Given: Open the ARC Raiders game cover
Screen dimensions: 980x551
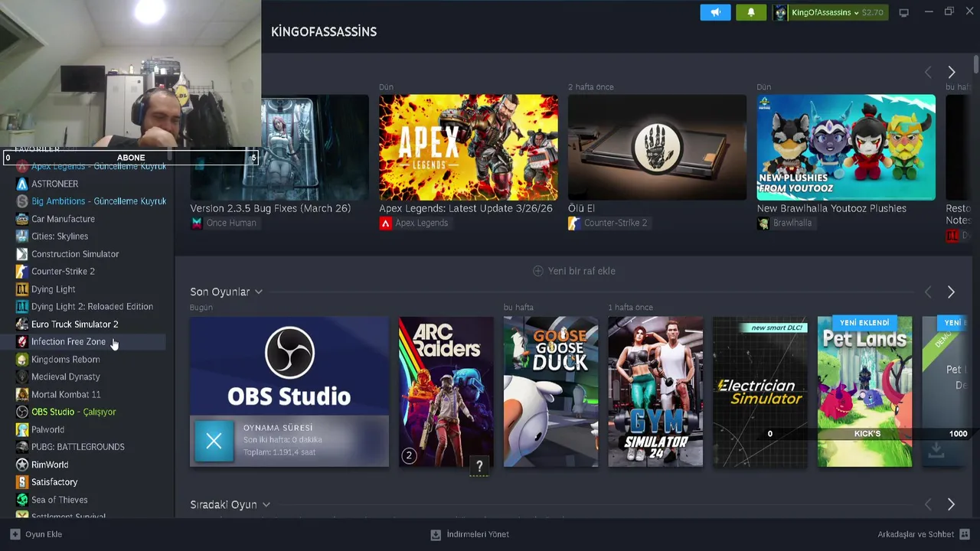Looking at the screenshot, I should (446, 392).
